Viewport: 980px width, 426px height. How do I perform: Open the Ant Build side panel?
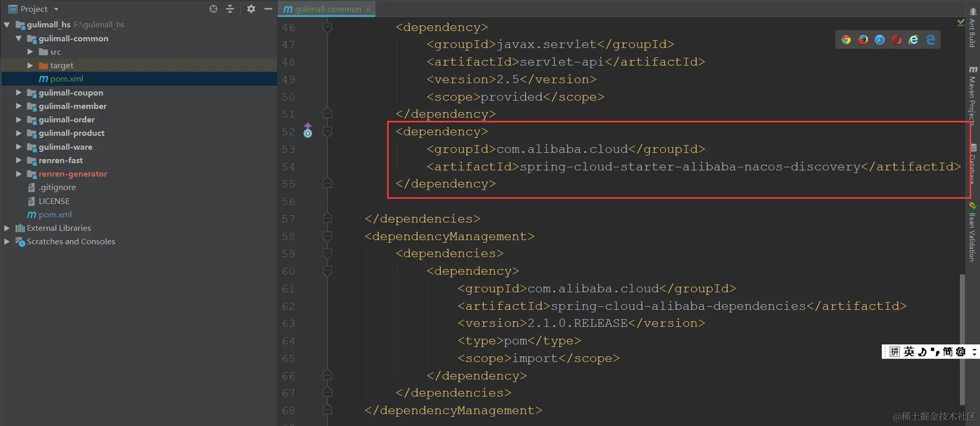tap(972, 27)
